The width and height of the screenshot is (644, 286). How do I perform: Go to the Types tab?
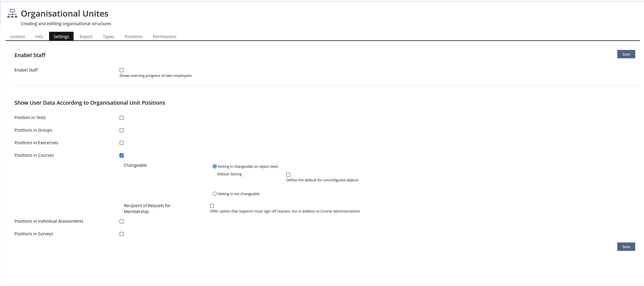pos(108,37)
